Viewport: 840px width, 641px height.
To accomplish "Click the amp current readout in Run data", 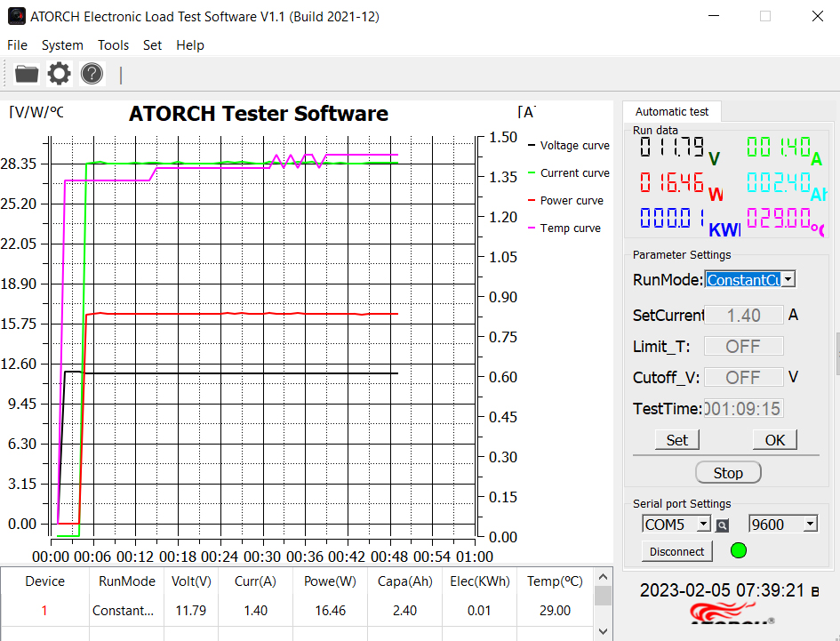I will (x=784, y=150).
